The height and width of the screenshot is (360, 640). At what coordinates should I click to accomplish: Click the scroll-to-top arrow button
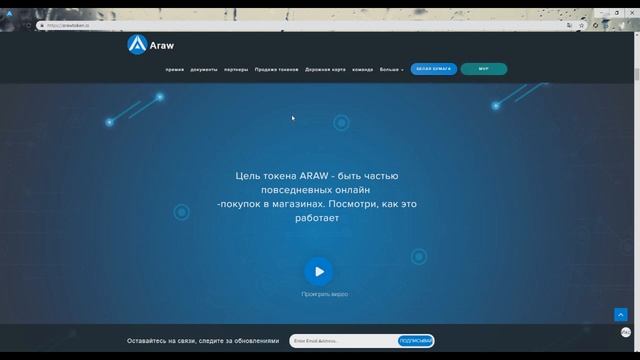(x=620, y=315)
